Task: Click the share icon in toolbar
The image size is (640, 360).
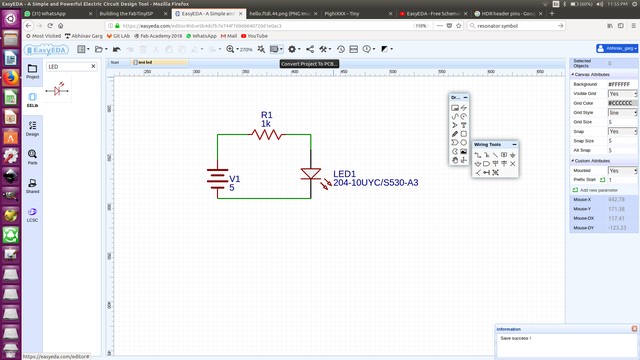Action: 310,49
